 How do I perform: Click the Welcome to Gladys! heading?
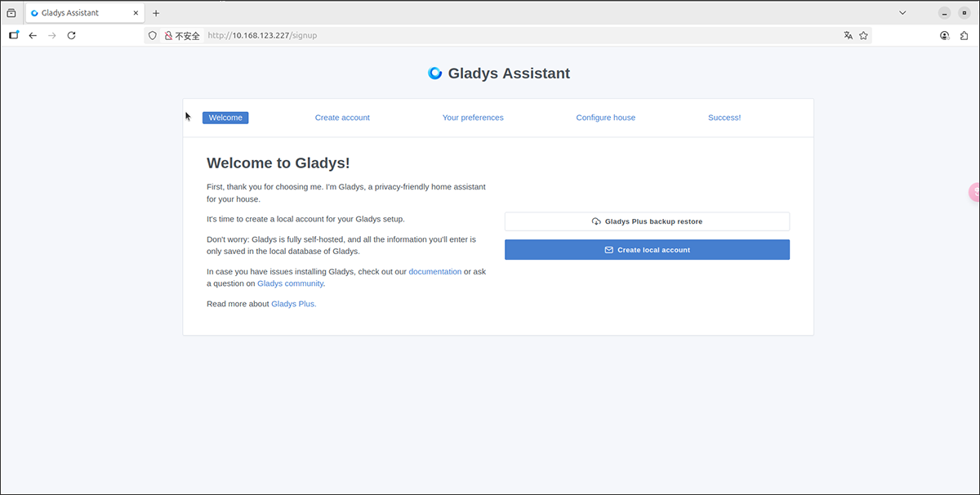278,163
